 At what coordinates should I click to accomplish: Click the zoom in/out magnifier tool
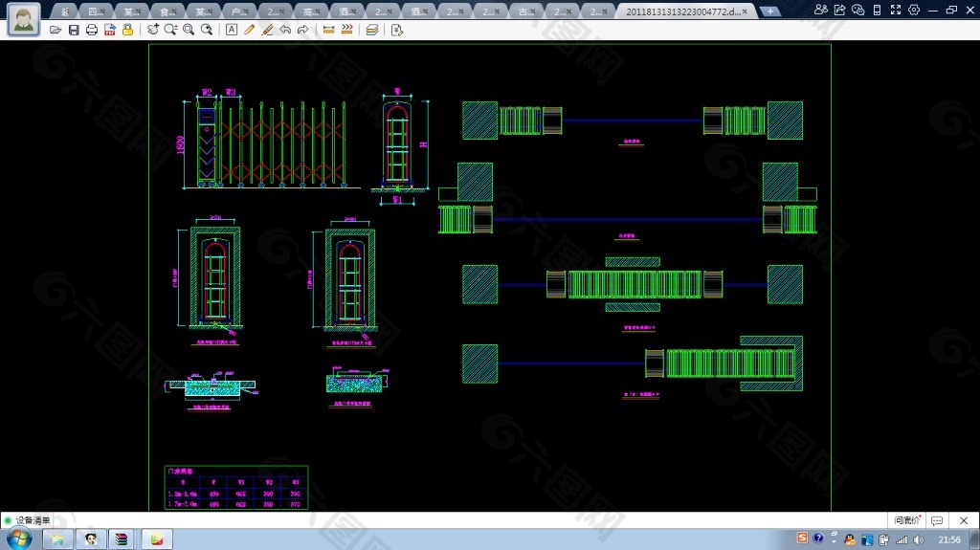point(170,30)
